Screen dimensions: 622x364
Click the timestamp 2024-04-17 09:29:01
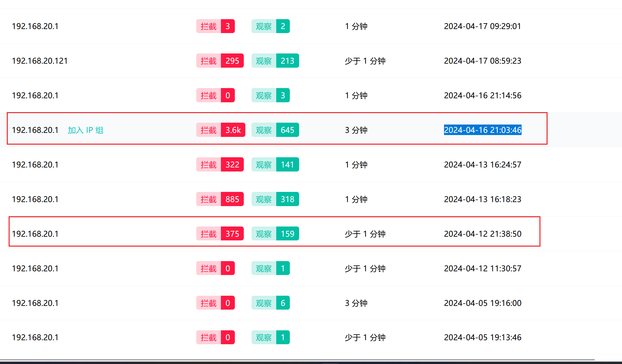point(482,26)
